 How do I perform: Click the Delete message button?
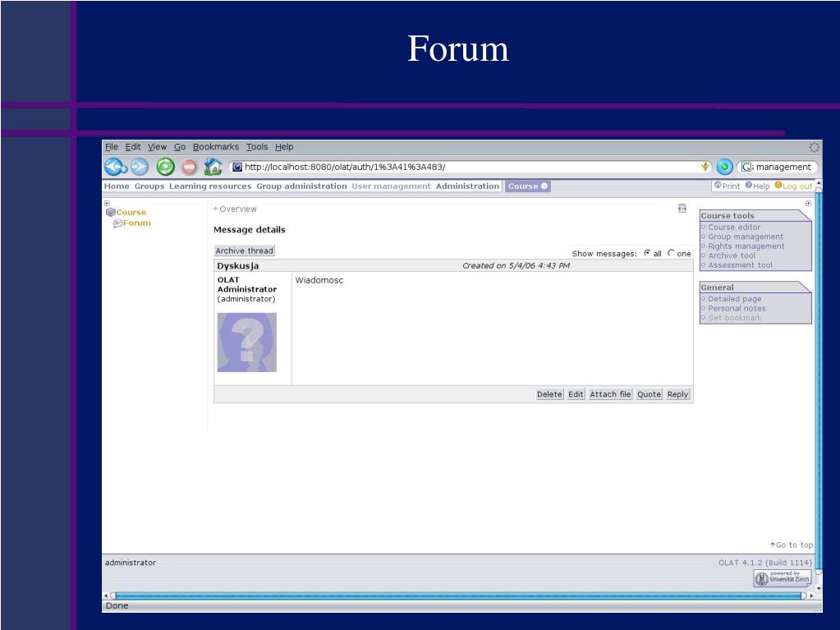549,394
